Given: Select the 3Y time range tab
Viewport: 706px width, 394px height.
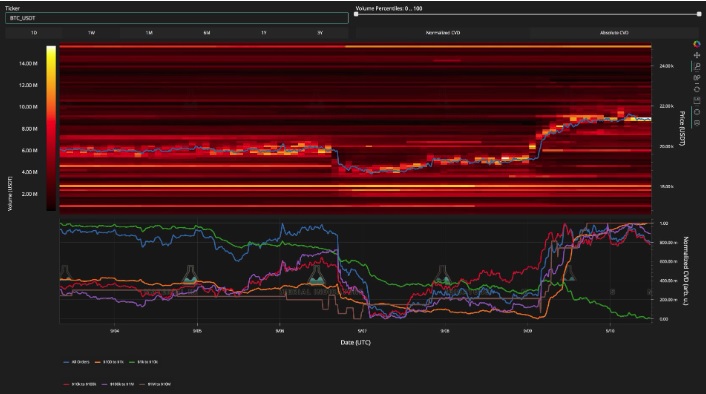Looking at the screenshot, I should [320, 33].
